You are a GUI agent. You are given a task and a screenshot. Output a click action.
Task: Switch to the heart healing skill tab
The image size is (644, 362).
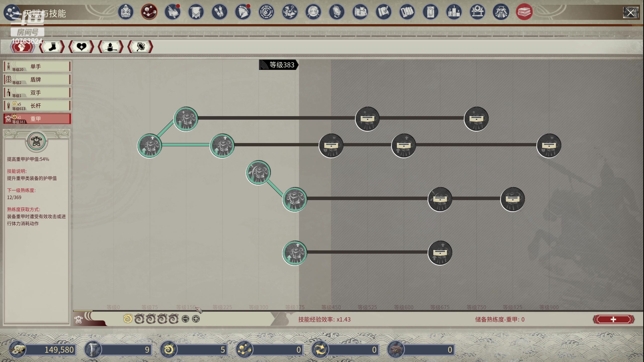[x=81, y=47]
